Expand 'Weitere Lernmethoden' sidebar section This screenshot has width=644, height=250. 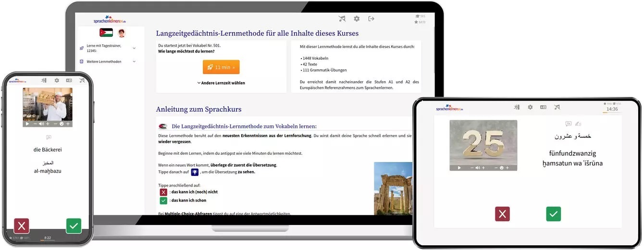pyautogui.click(x=134, y=62)
